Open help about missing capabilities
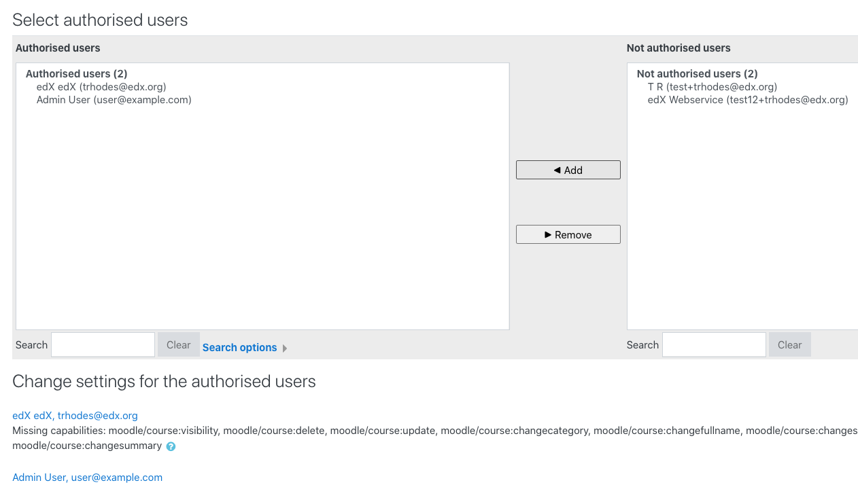The height and width of the screenshot is (504, 858). [x=171, y=446]
